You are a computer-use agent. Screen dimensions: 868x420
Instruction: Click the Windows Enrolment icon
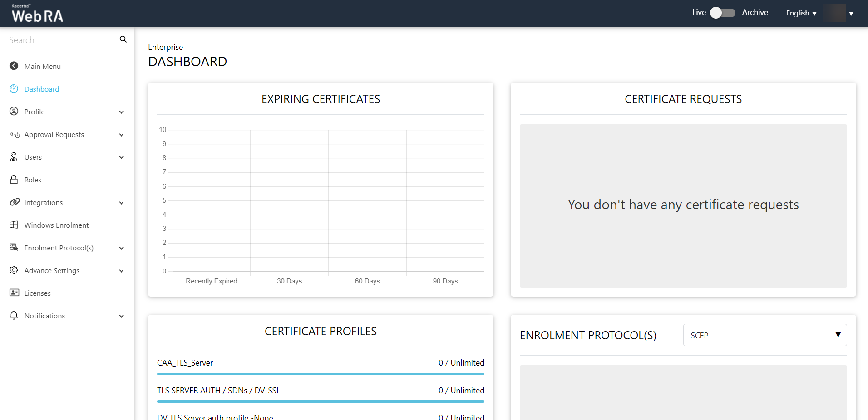point(14,225)
